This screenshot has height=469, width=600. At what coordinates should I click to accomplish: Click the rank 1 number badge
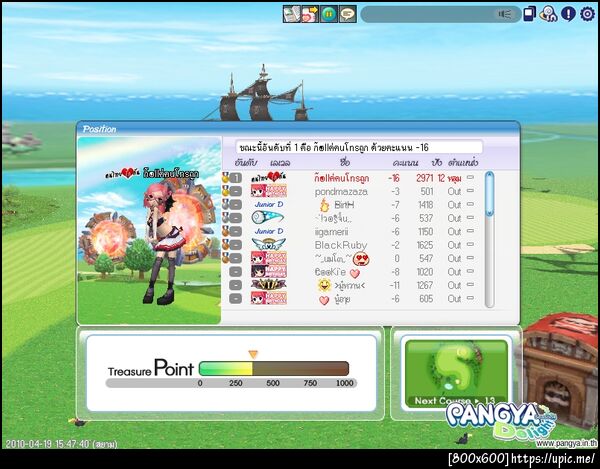click(236, 178)
